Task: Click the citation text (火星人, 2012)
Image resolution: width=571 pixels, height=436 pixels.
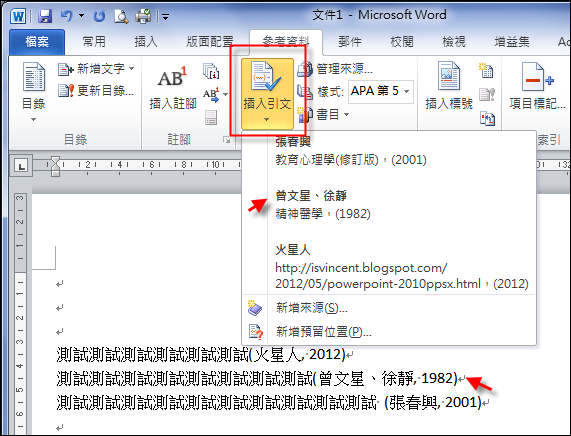Action: 298,354
